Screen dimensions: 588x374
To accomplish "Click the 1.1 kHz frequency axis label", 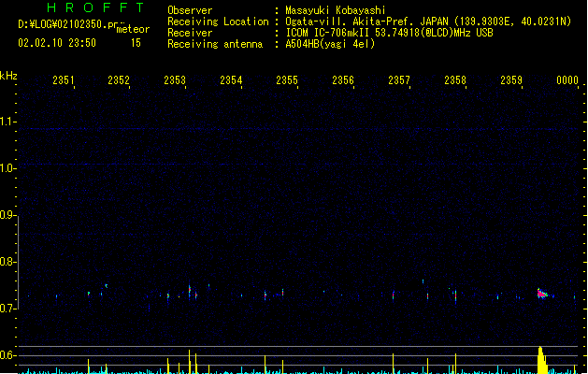I will pos(7,122).
